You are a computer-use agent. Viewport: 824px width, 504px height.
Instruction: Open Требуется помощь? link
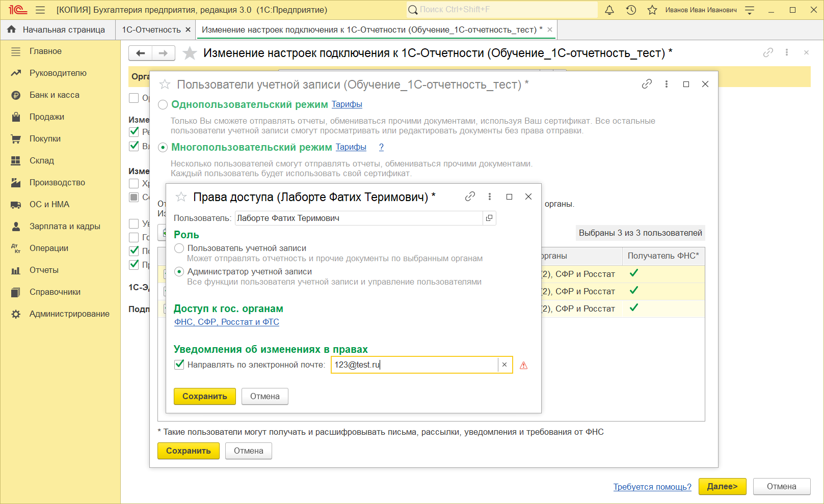(x=652, y=487)
